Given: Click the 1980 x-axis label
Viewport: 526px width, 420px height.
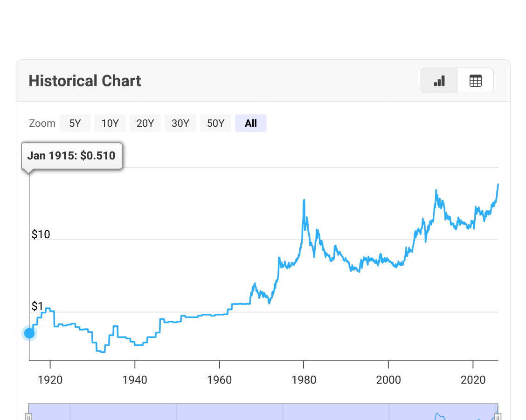Looking at the screenshot, I should pos(304,379).
